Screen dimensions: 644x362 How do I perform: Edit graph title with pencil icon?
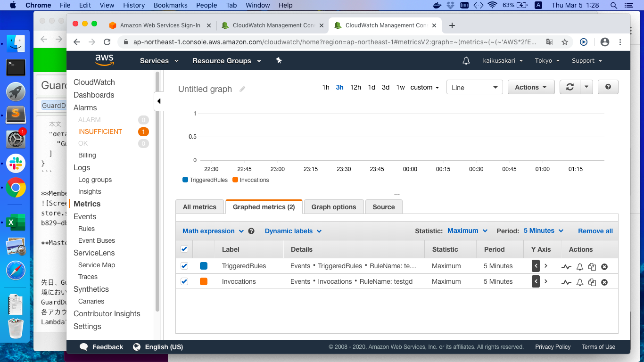[x=242, y=89]
